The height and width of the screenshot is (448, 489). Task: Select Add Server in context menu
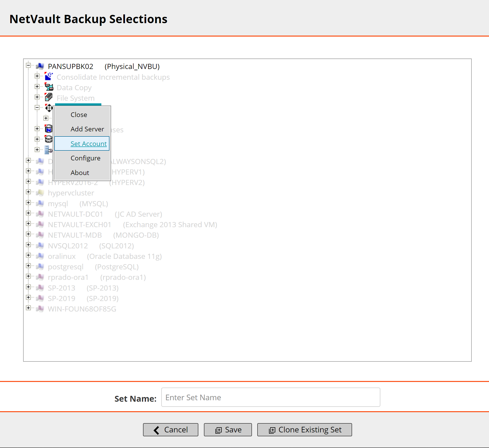point(87,129)
